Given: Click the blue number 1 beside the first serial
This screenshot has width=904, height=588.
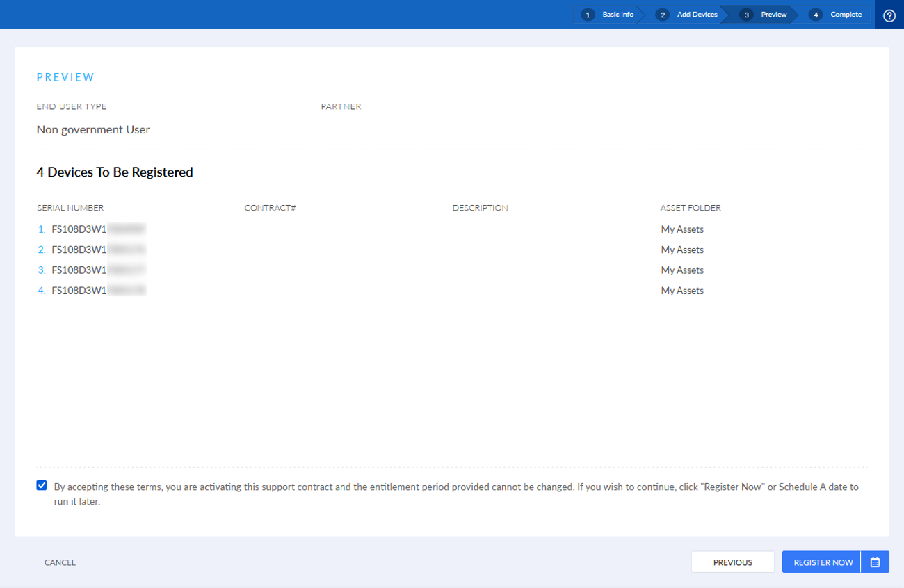Looking at the screenshot, I should [x=41, y=229].
